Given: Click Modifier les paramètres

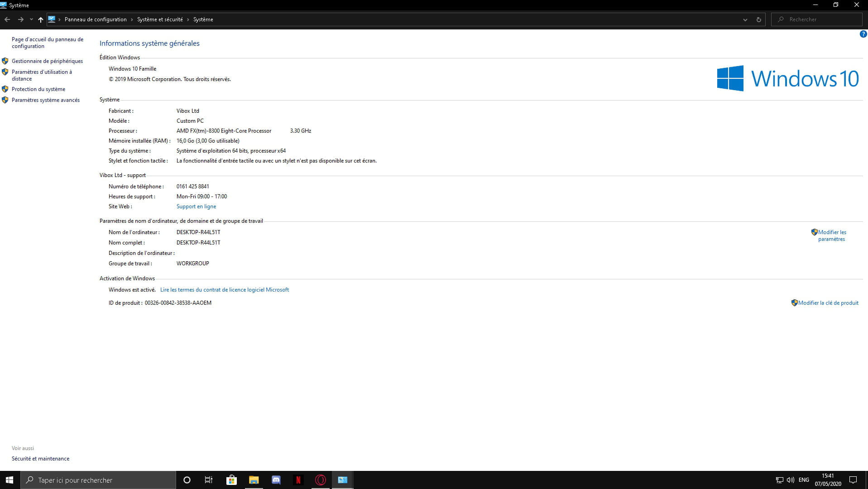Looking at the screenshot, I should pyautogui.click(x=832, y=235).
